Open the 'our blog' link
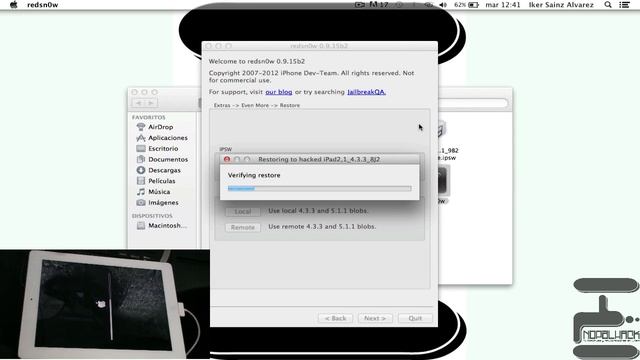Image resolution: width=640 pixels, height=360 pixels. click(x=279, y=92)
